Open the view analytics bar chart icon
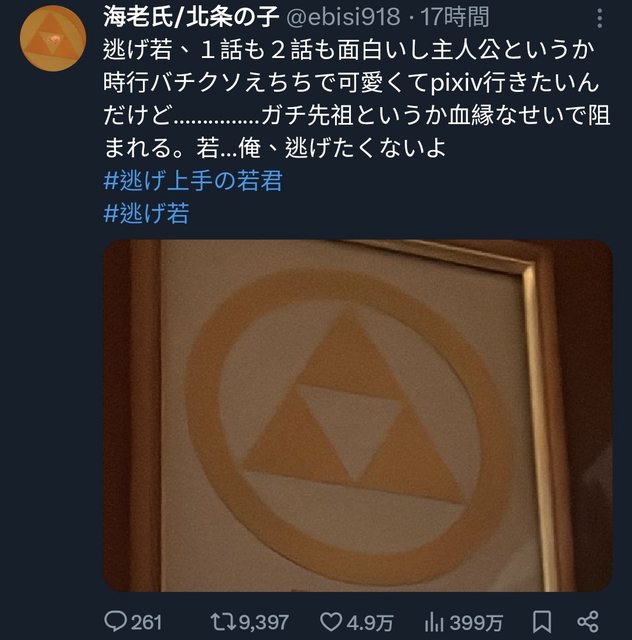Viewport: 632px width, 640px height. [x=434, y=622]
